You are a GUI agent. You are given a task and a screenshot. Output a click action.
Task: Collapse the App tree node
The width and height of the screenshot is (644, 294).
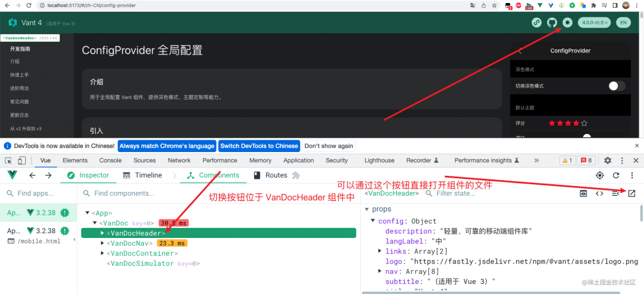click(x=87, y=213)
